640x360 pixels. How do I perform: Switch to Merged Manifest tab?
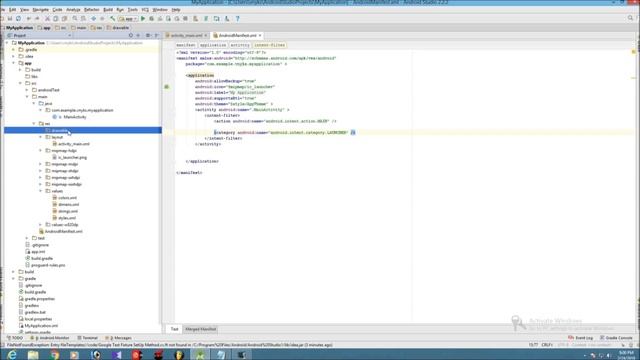click(200, 329)
